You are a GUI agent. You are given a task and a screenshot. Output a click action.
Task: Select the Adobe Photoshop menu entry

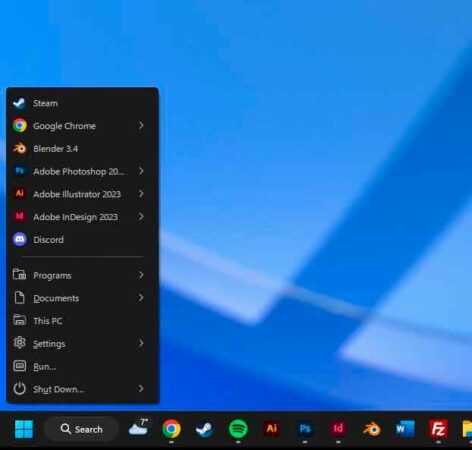coord(82,171)
